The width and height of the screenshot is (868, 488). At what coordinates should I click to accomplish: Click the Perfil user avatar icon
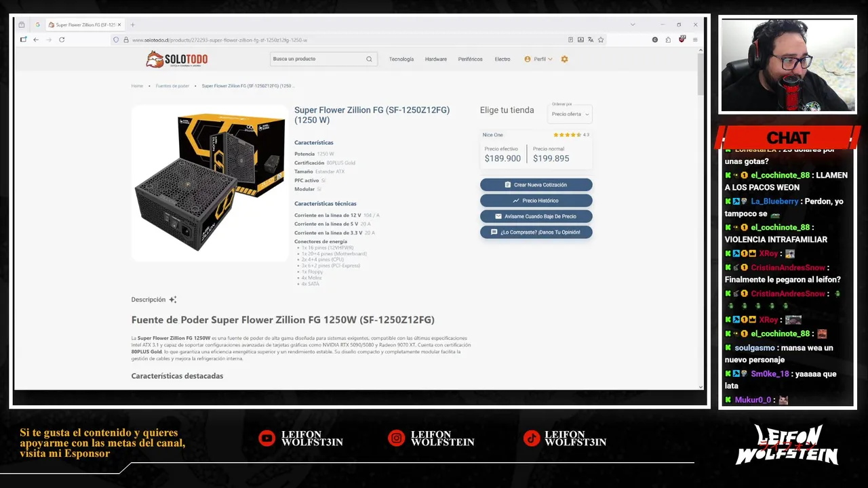(x=528, y=59)
